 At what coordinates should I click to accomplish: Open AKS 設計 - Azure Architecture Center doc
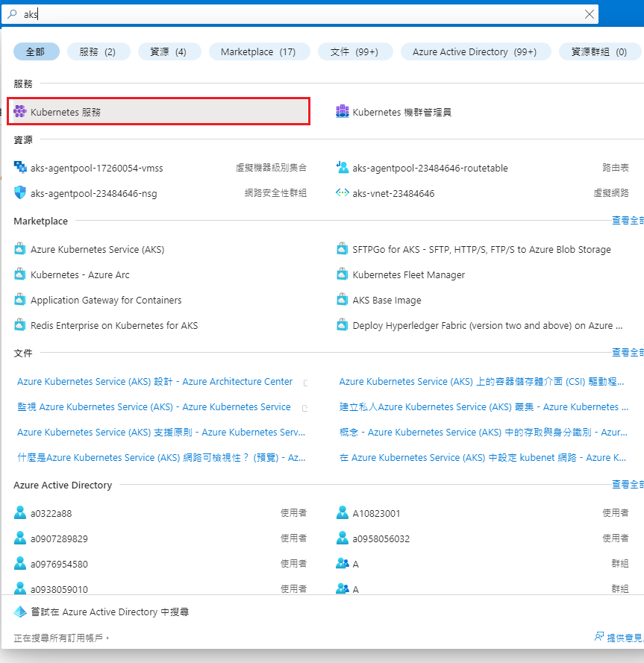155,381
